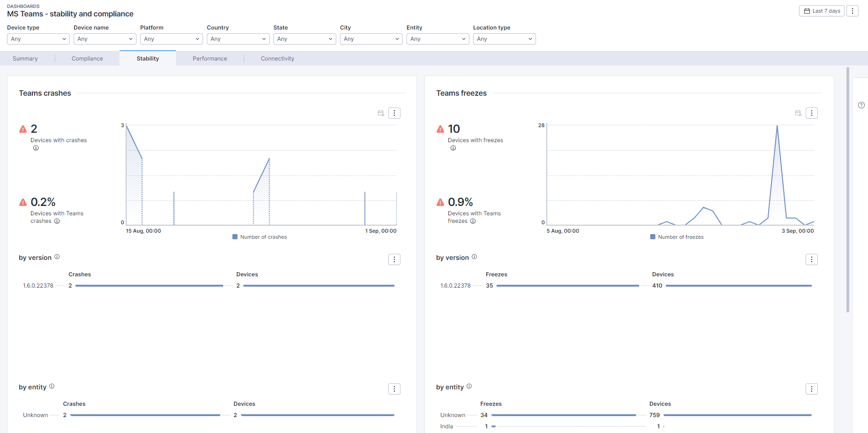This screenshot has height=433, width=868.
Task: Click 759 devices value for Unknown entity
Action: coord(655,415)
